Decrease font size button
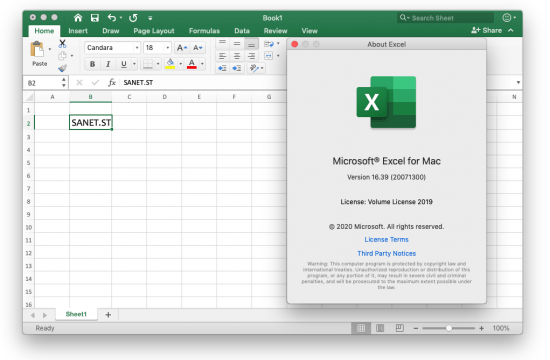 [197, 48]
